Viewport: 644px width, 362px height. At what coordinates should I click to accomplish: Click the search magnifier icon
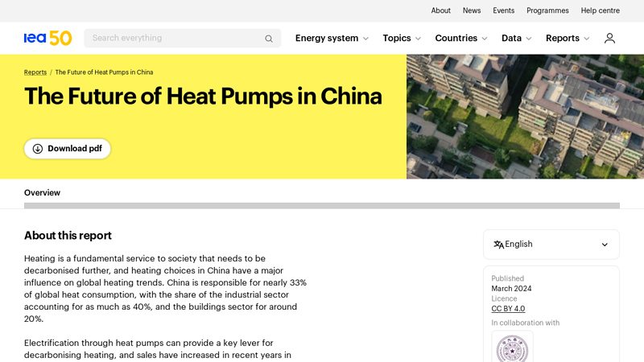coord(269,39)
